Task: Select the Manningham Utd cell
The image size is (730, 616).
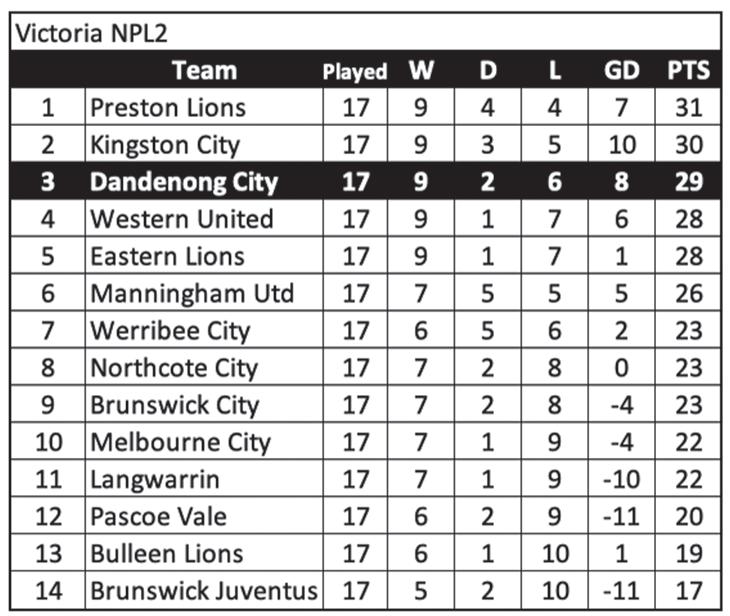Action: click(204, 293)
